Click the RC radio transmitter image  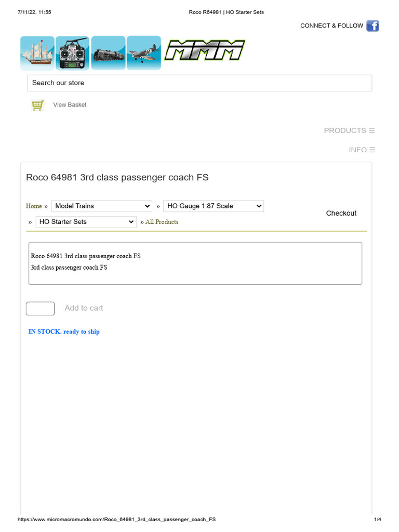[x=72, y=53]
